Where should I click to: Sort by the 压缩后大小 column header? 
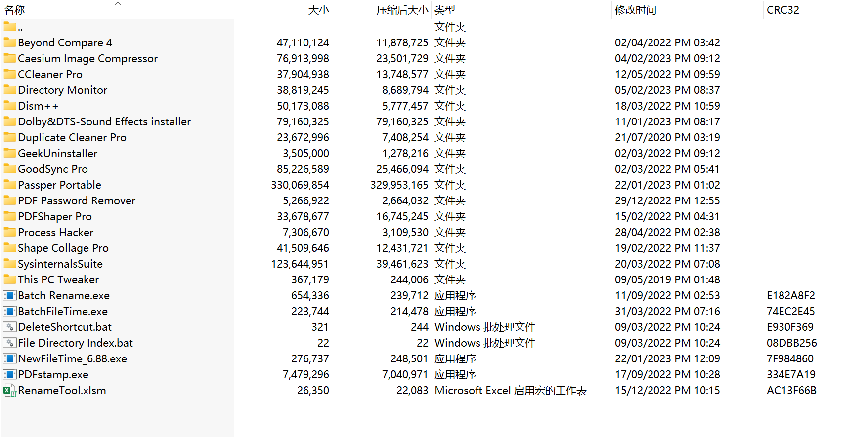coord(402,10)
